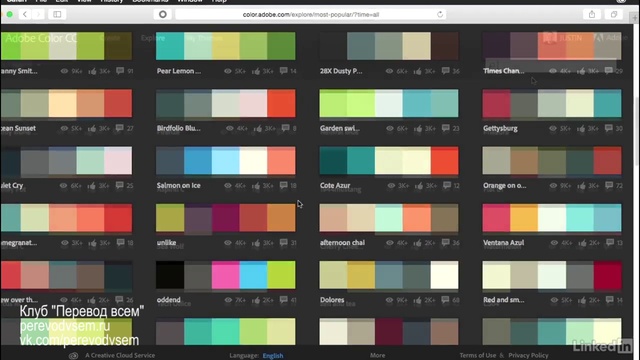Click the Terms of Use footer link

click(x=478, y=355)
